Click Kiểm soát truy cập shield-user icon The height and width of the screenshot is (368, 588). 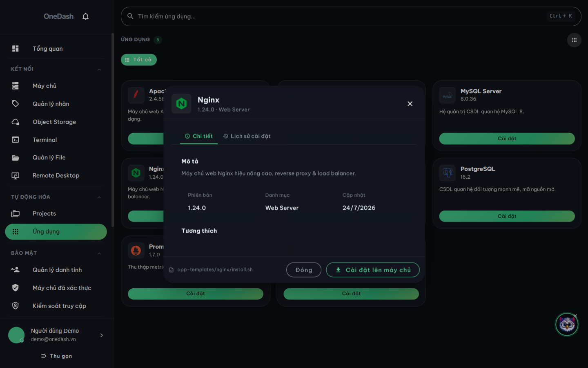click(x=16, y=306)
